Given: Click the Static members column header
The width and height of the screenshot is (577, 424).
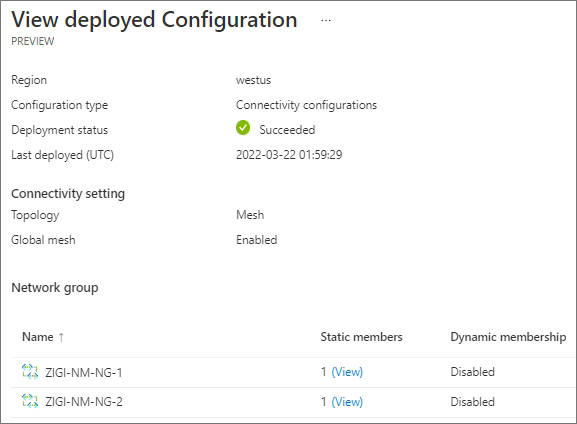Looking at the screenshot, I should (361, 337).
